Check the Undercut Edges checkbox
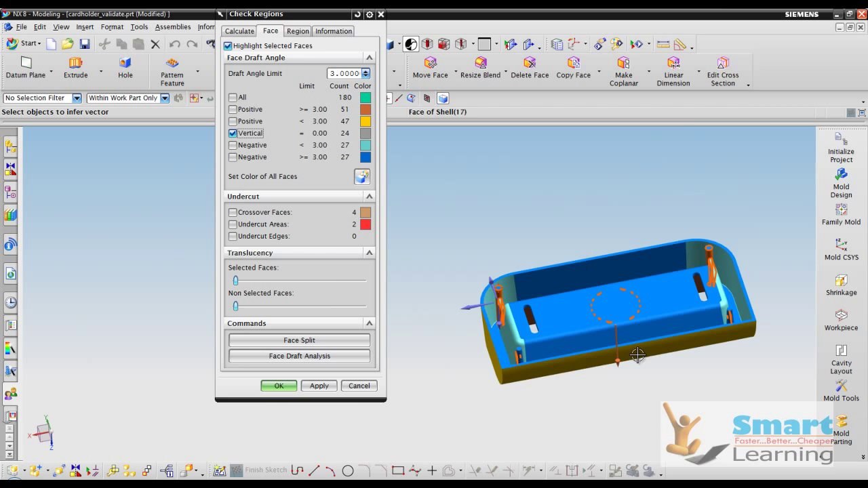868x488 pixels. (x=233, y=237)
